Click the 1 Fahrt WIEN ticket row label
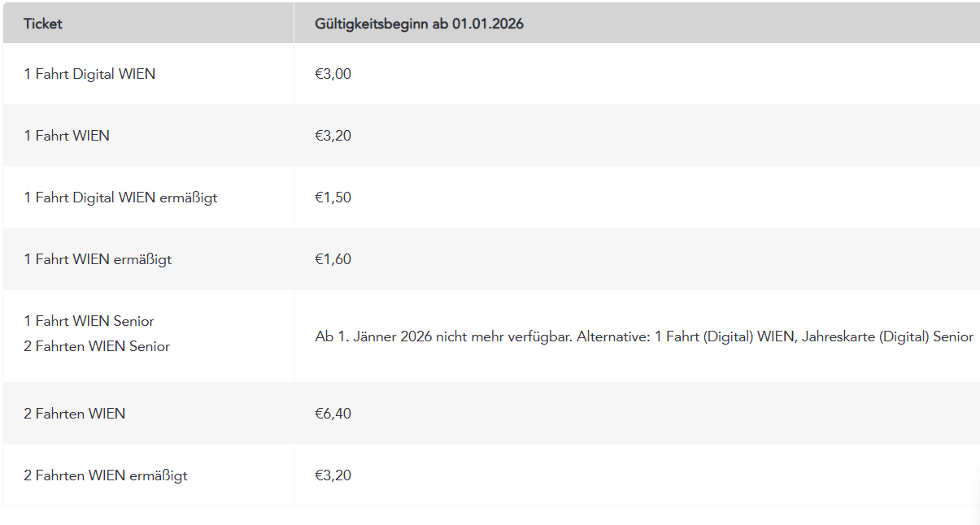The height and width of the screenshot is (525, 980). pyautogui.click(x=67, y=136)
